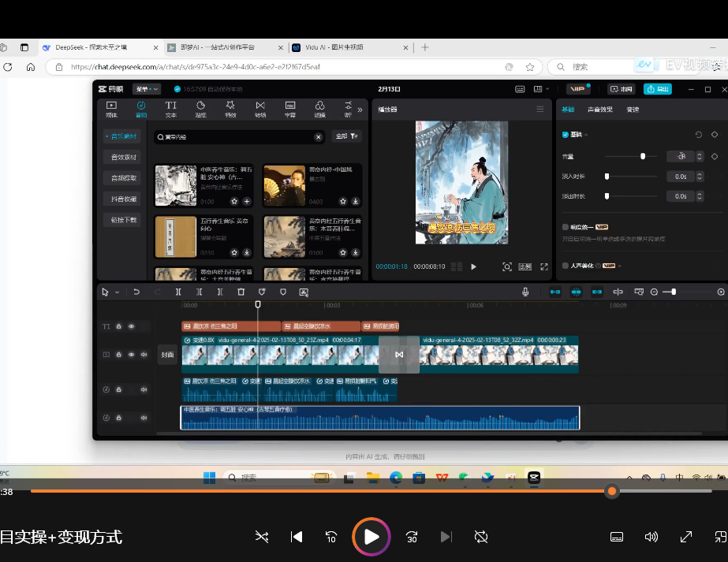Screen dimensions: 728x562
Task: Mute the bottom music track
Action: click(x=144, y=418)
